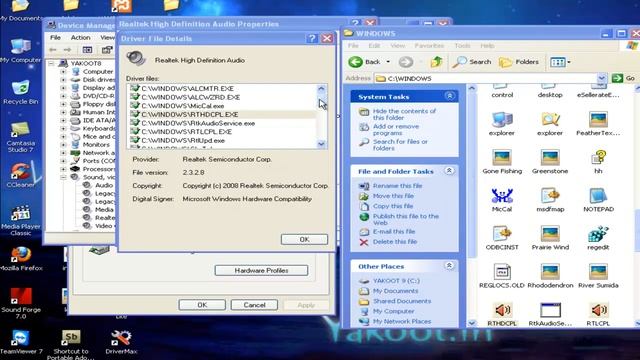Select the ODBCINST file icon
640x360 pixels.
point(502,234)
